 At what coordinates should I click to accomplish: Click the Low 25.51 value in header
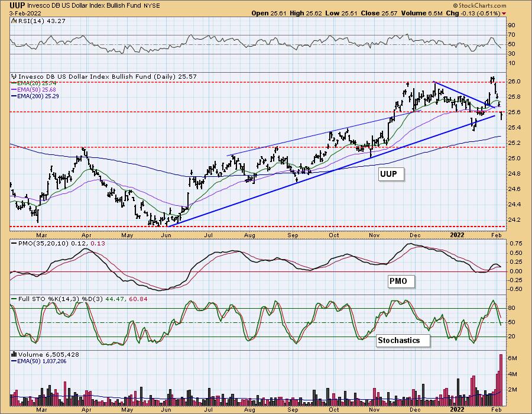tap(342, 13)
